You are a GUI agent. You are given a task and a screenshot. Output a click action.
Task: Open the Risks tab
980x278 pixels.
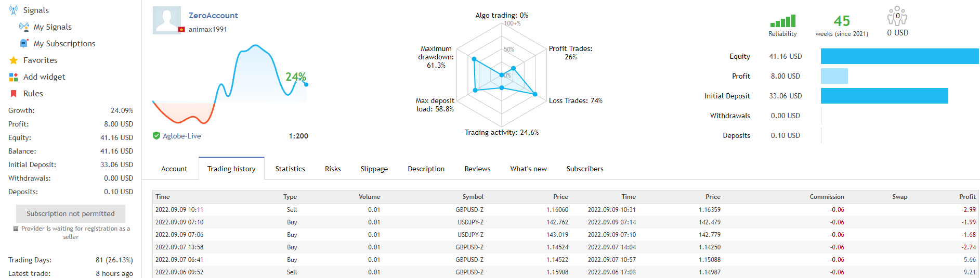(x=333, y=169)
